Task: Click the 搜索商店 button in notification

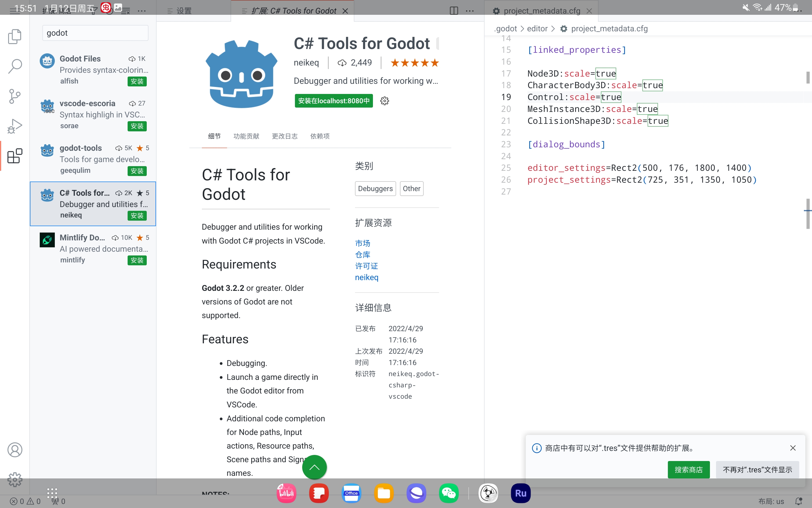Action: [689, 470]
